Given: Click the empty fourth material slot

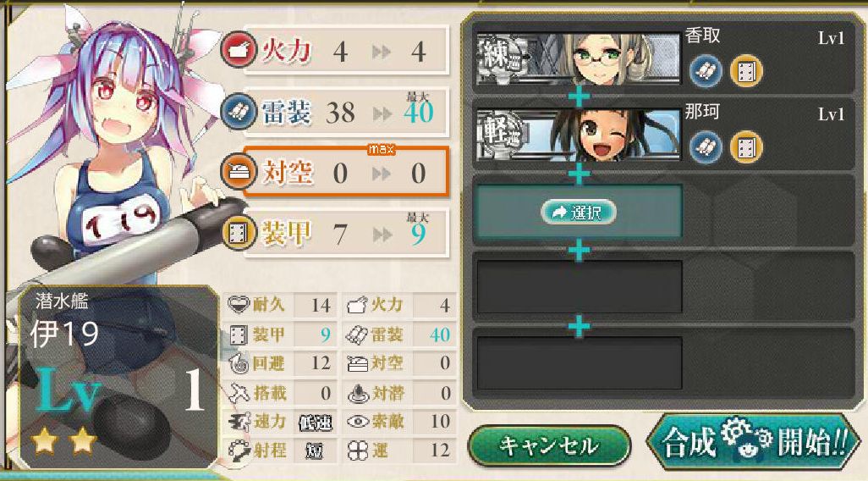Looking at the screenshot, I should [579, 287].
